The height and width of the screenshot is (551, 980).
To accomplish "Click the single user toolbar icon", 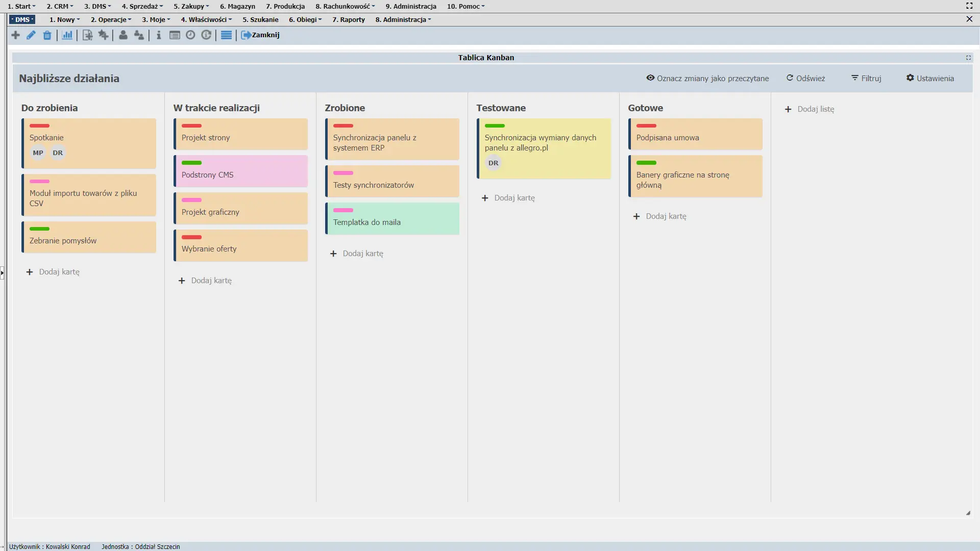I will click(x=123, y=35).
